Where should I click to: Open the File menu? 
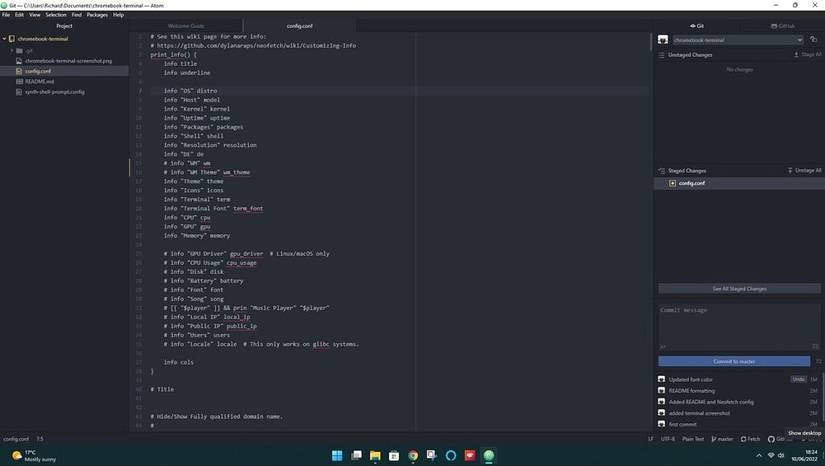6,15
